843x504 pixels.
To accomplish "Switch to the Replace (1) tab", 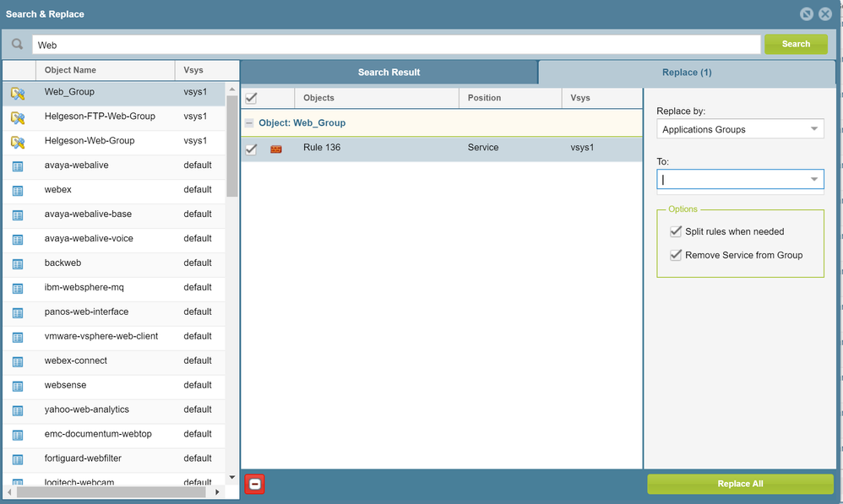I will pos(687,72).
